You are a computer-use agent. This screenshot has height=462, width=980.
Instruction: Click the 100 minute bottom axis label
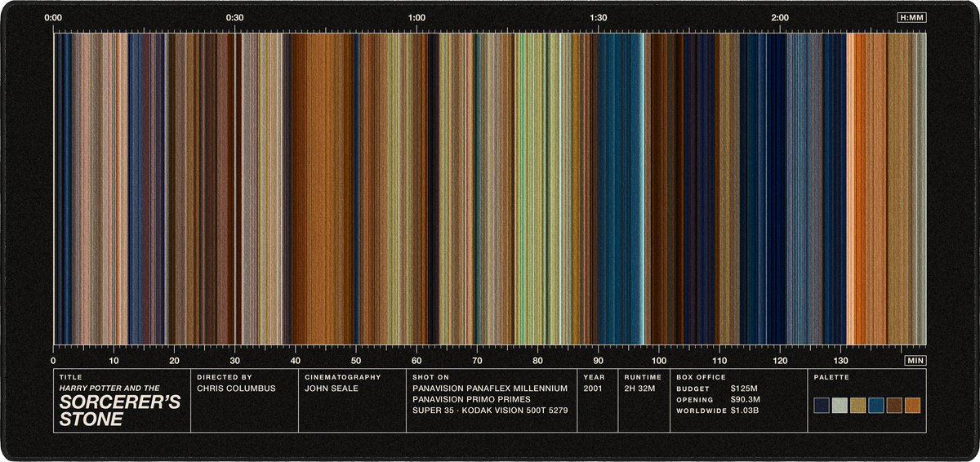pyautogui.click(x=659, y=360)
